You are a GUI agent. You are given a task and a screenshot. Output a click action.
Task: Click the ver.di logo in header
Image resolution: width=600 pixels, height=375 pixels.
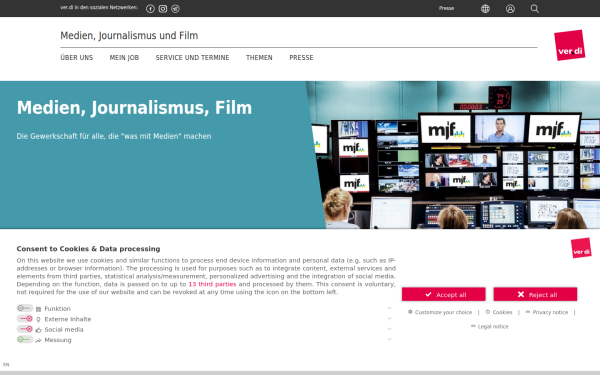tap(570, 46)
